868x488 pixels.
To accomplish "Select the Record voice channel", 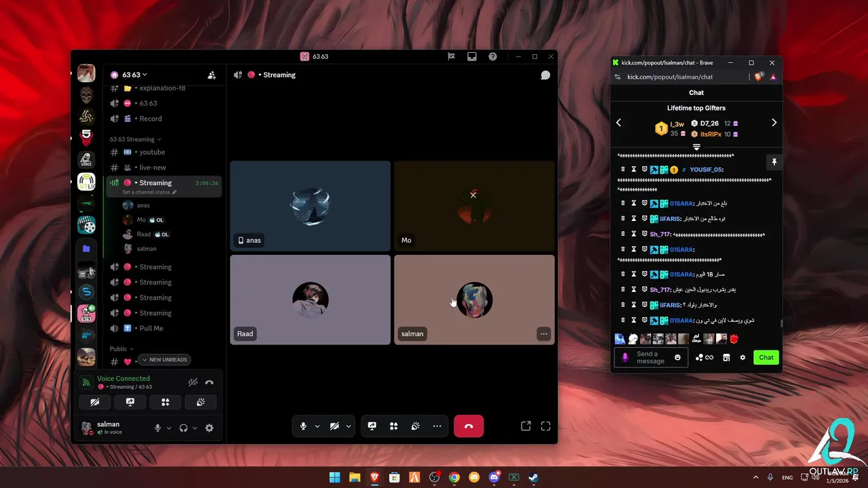I will [165, 119].
